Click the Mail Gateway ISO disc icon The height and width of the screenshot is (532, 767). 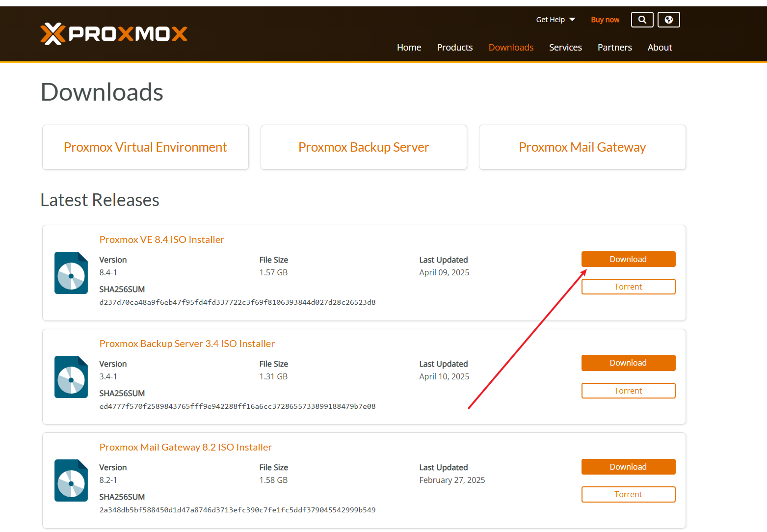pyautogui.click(x=71, y=480)
